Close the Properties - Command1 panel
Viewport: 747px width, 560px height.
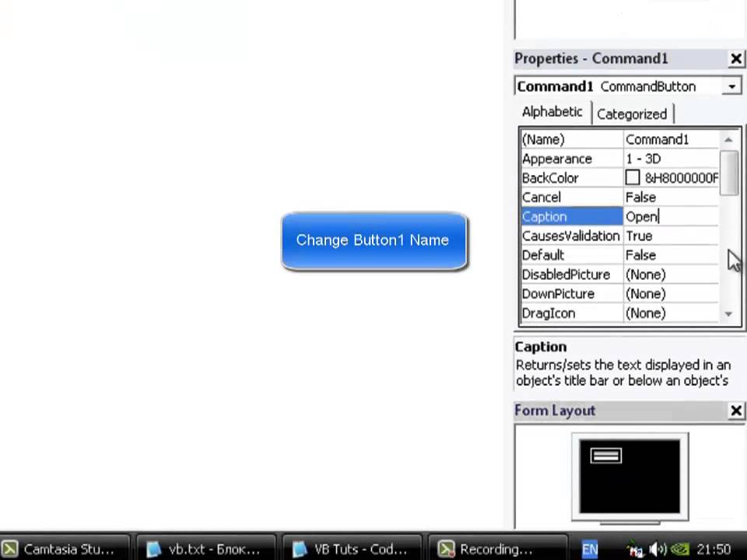tap(735, 59)
